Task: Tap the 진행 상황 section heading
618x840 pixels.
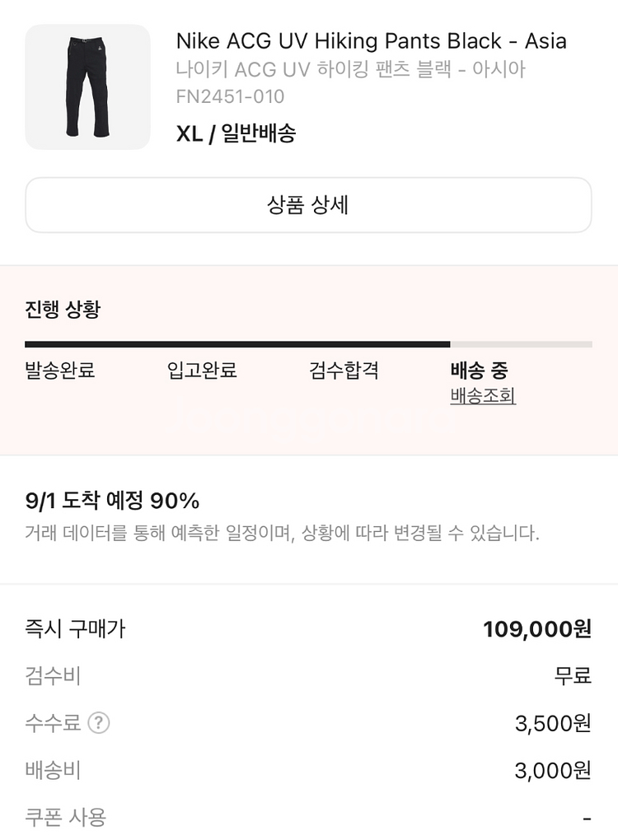Action: click(63, 310)
